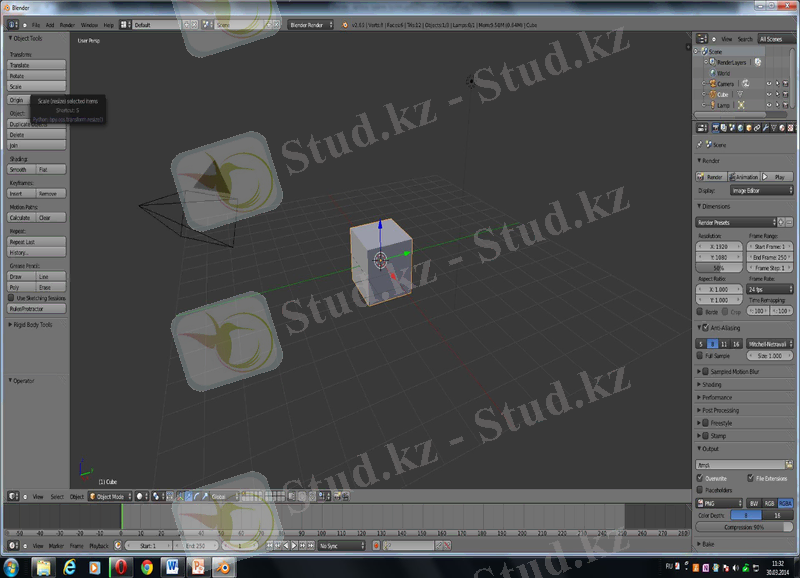Screen dimensions: 800x578
Task: Enable the Placeholders checkbox
Action: click(701, 491)
